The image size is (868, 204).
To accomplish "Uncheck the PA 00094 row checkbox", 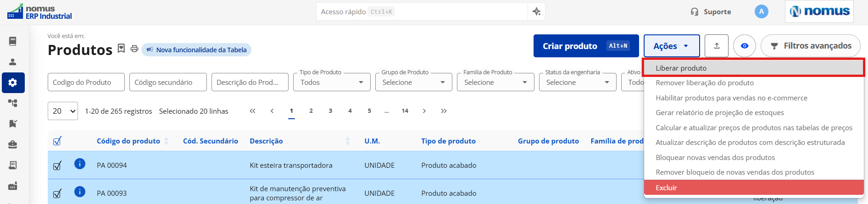I will point(57,165).
